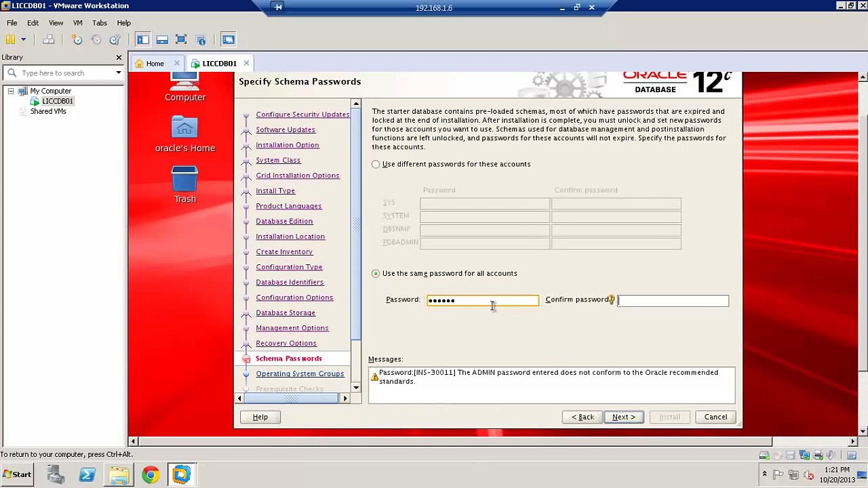Click the Confirm password input field
Screen dimensions: 868x488
point(673,300)
